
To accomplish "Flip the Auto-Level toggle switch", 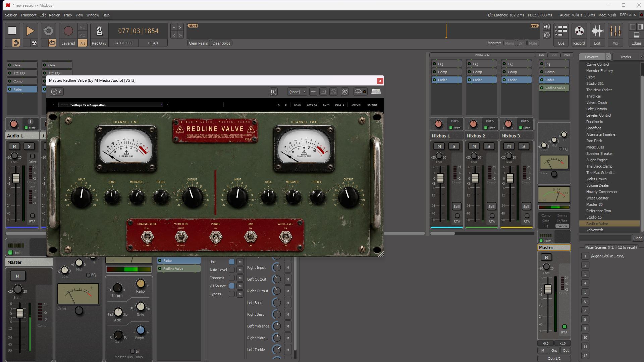I will [x=285, y=237].
